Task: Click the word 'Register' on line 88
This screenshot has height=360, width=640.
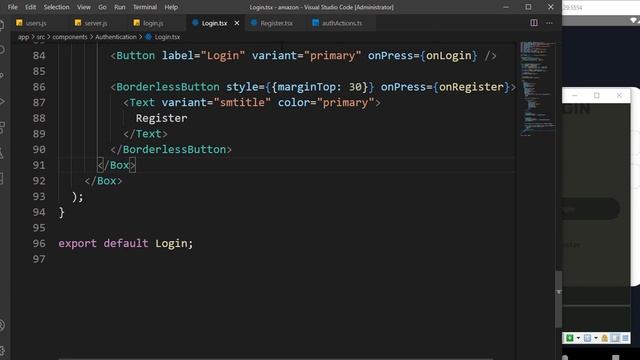Action: pyautogui.click(x=162, y=118)
